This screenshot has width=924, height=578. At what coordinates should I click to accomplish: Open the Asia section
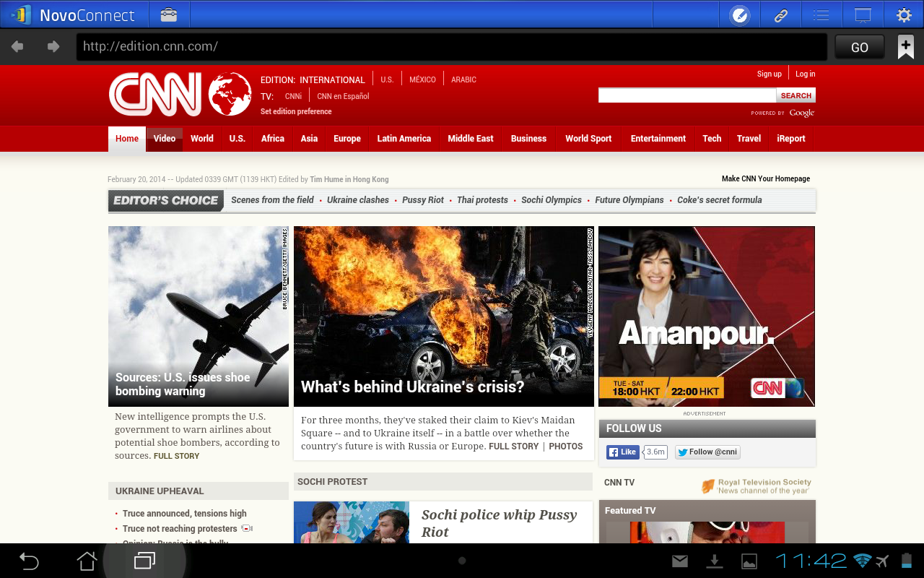click(309, 139)
